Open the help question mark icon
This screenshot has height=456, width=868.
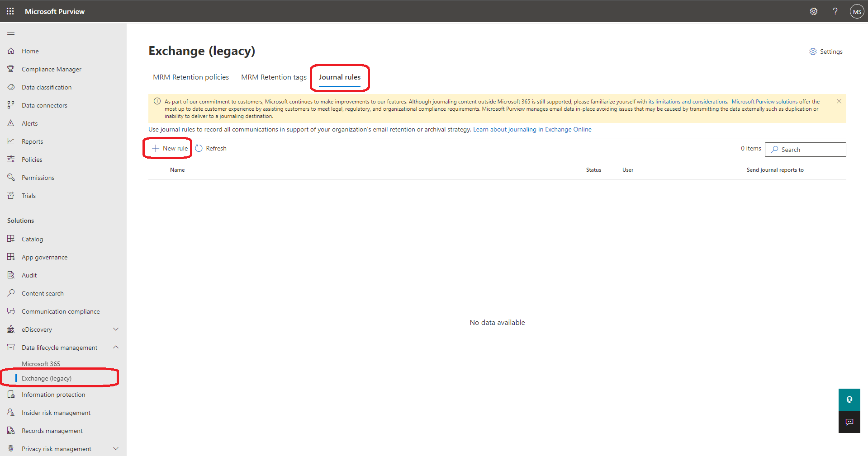point(835,11)
